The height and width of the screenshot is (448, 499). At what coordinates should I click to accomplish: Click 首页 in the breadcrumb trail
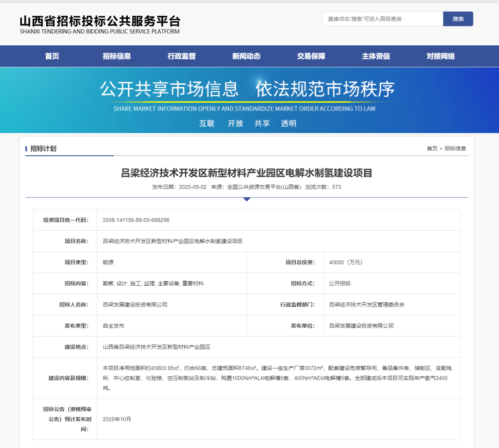click(432, 148)
